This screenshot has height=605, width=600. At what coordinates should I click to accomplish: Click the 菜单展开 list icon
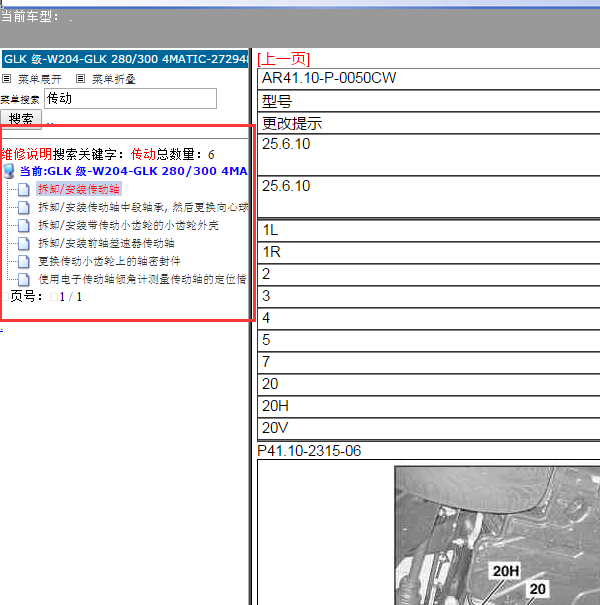click(7, 79)
